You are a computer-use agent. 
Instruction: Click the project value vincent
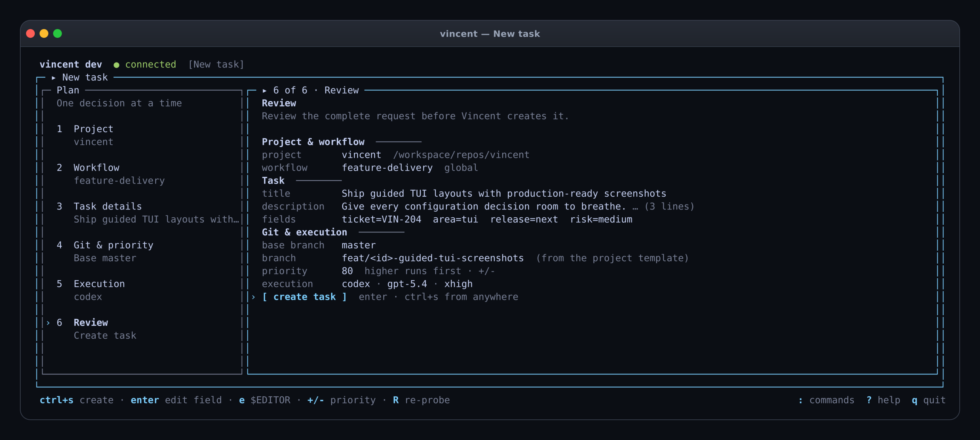click(361, 155)
